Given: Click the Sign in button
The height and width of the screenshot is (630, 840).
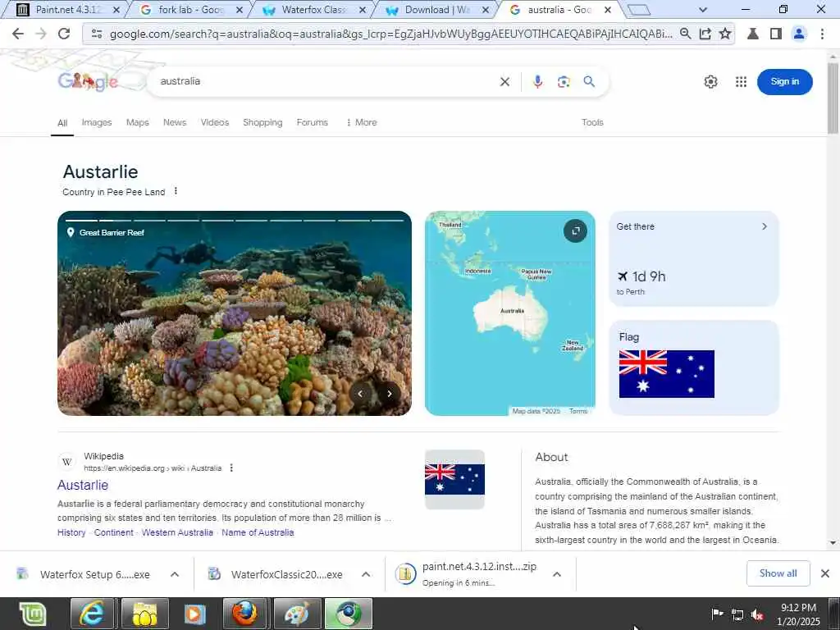Looking at the screenshot, I should [785, 81].
